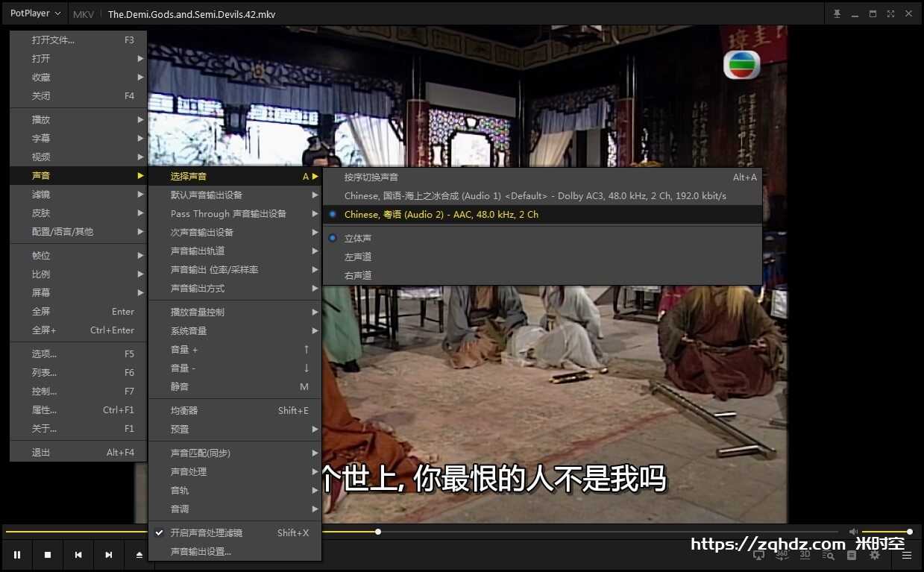This screenshot has width=924, height=572.
Task: Open the control panel gear icon
Action: click(x=875, y=555)
